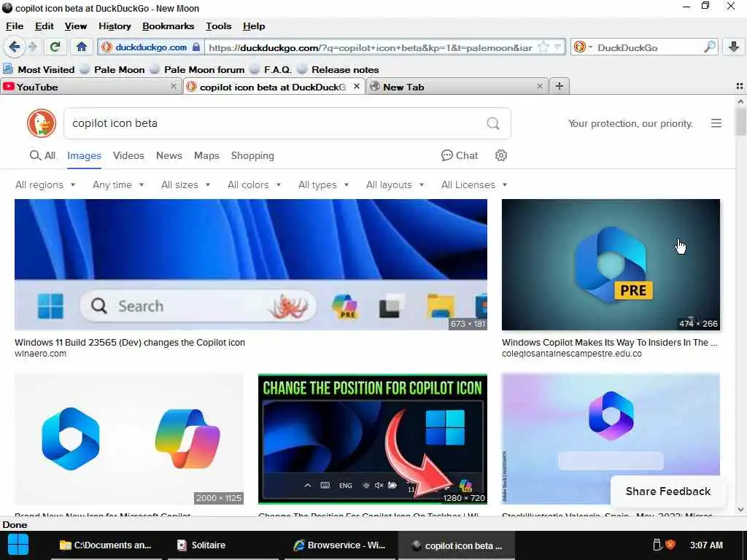747x560 pixels.
Task: Reload the current page
Action: pos(55,47)
